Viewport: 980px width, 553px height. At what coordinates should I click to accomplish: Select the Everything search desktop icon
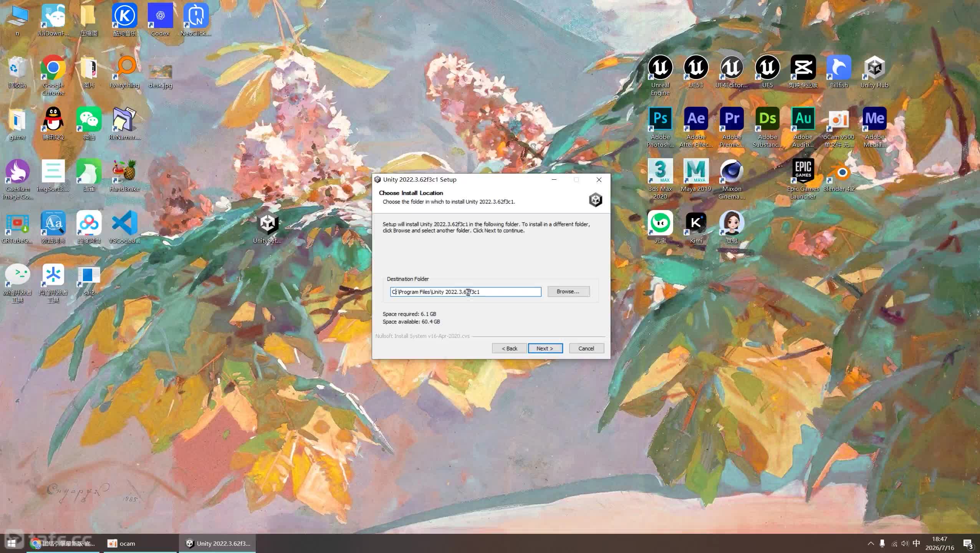[x=124, y=73]
